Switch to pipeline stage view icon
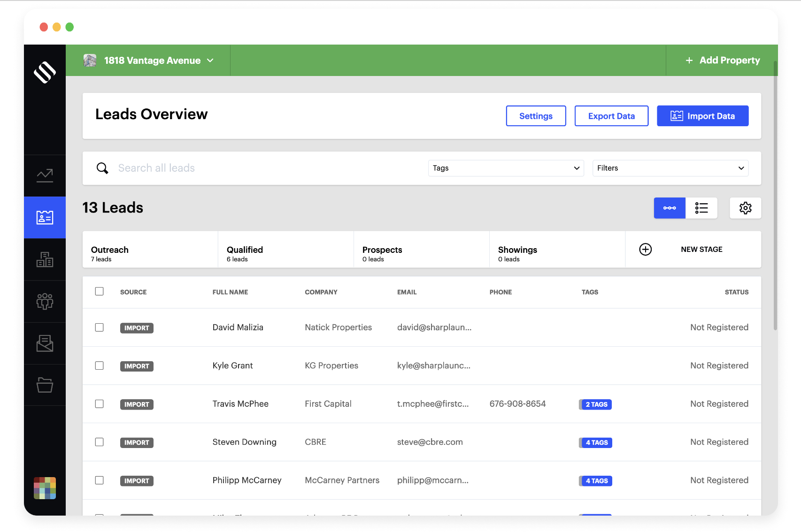 coord(670,208)
